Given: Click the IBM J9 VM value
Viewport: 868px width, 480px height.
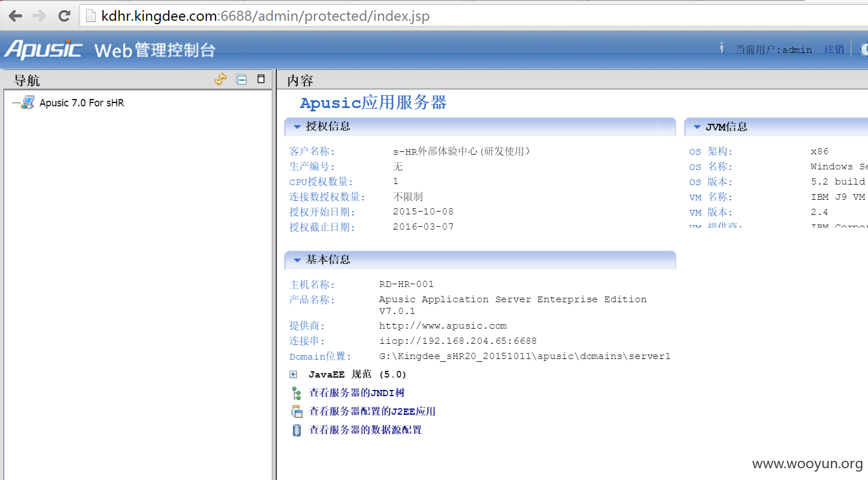Looking at the screenshot, I should [838, 197].
